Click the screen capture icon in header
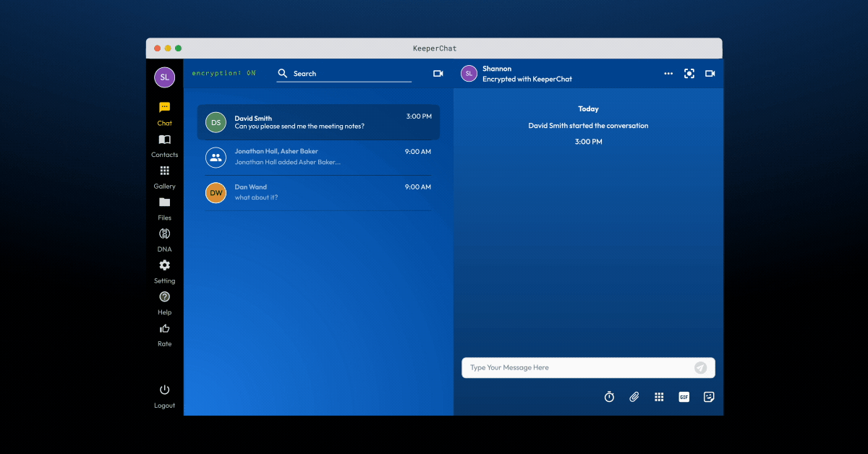868x454 pixels. 689,74
